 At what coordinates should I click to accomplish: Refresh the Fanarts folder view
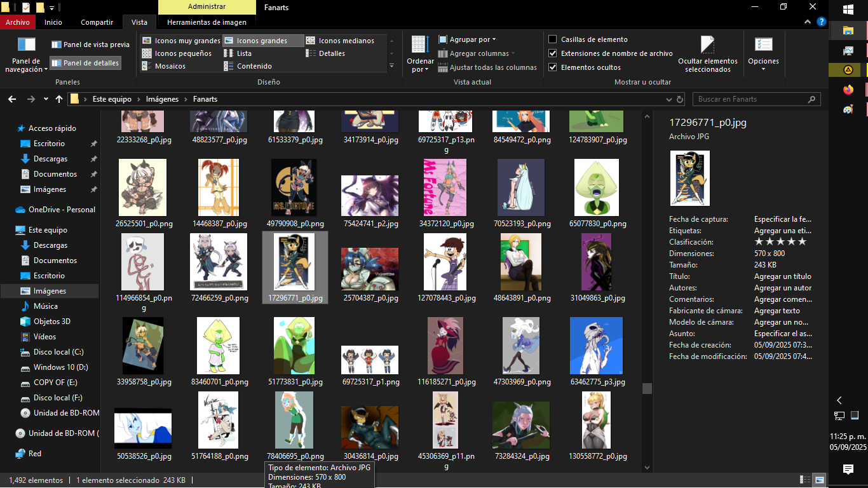680,99
